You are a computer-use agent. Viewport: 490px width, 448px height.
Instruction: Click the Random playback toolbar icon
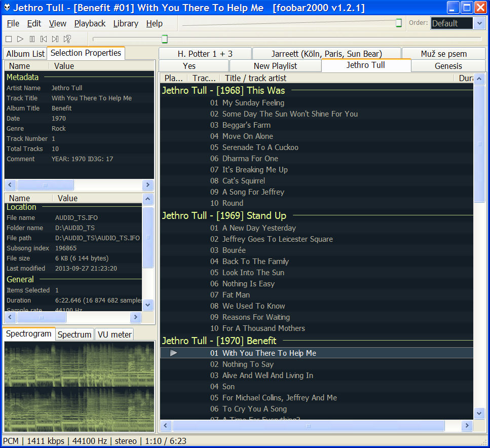click(x=67, y=39)
